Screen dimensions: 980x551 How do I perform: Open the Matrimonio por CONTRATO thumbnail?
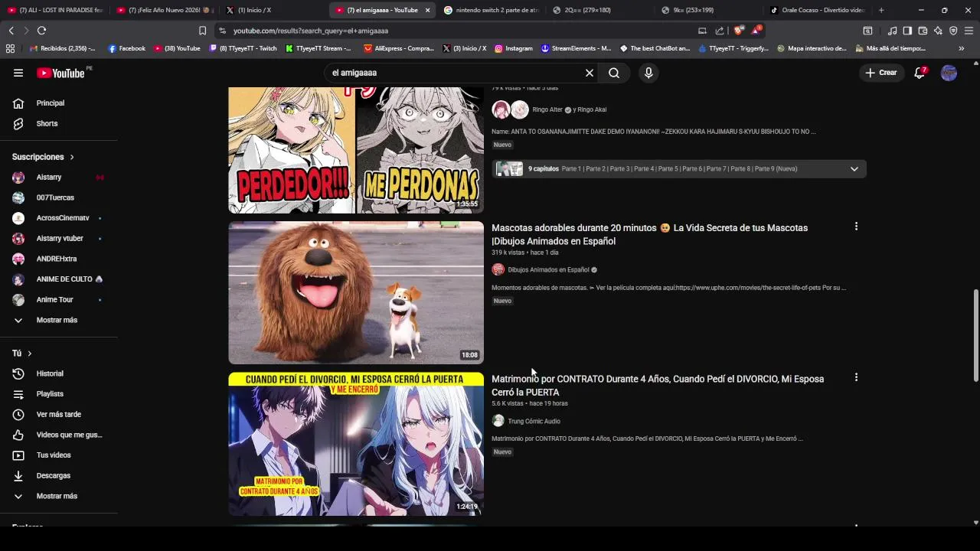pos(356,444)
